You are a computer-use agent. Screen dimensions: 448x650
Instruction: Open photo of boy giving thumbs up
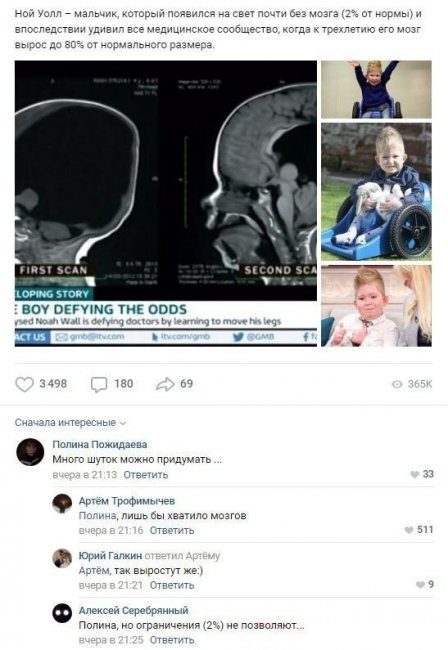click(x=376, y=306)
